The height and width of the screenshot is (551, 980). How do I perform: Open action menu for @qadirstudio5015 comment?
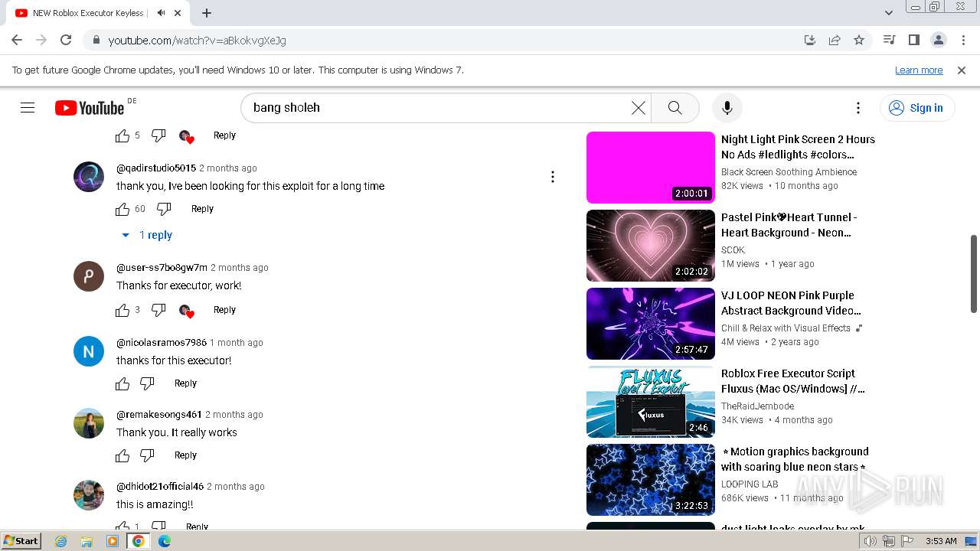(x=553, y=177)
